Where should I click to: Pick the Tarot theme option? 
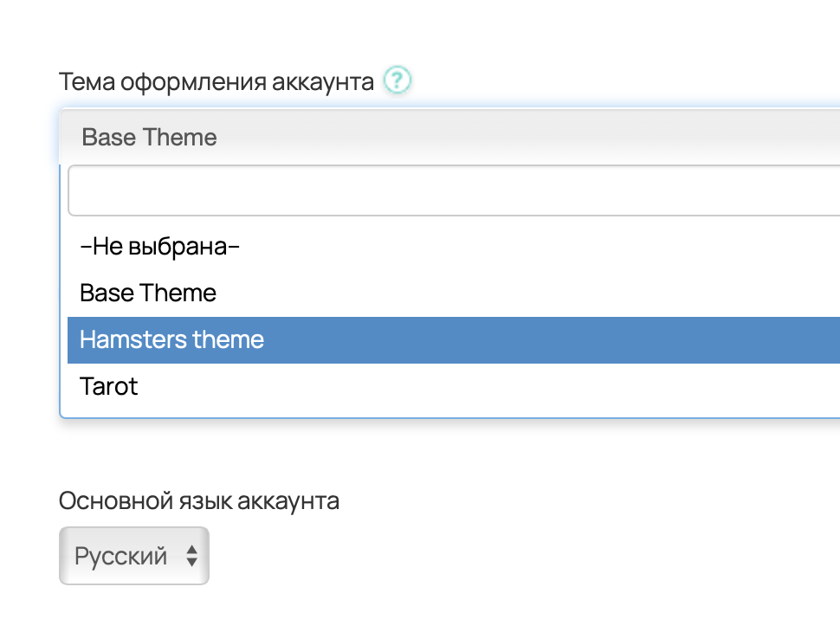point(109,386)
